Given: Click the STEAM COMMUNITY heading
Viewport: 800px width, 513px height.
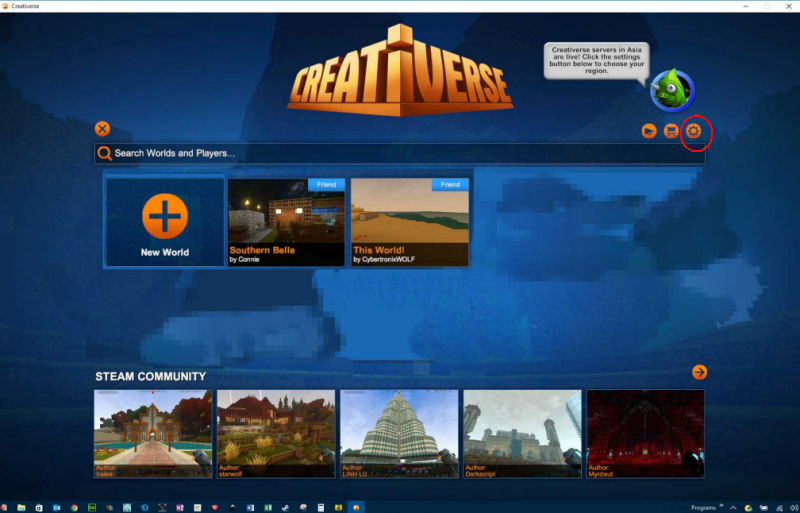Looking at the screenshot, I should pos(151,377).
